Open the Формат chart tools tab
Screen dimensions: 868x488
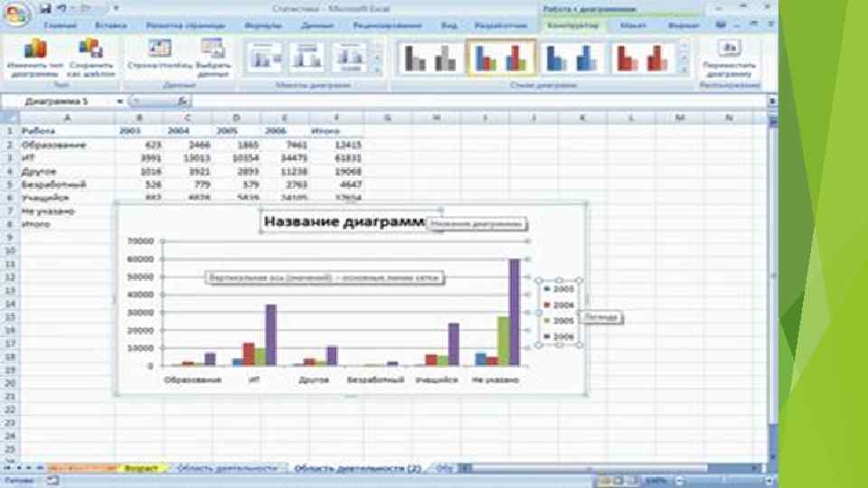[x=684, y=25]
